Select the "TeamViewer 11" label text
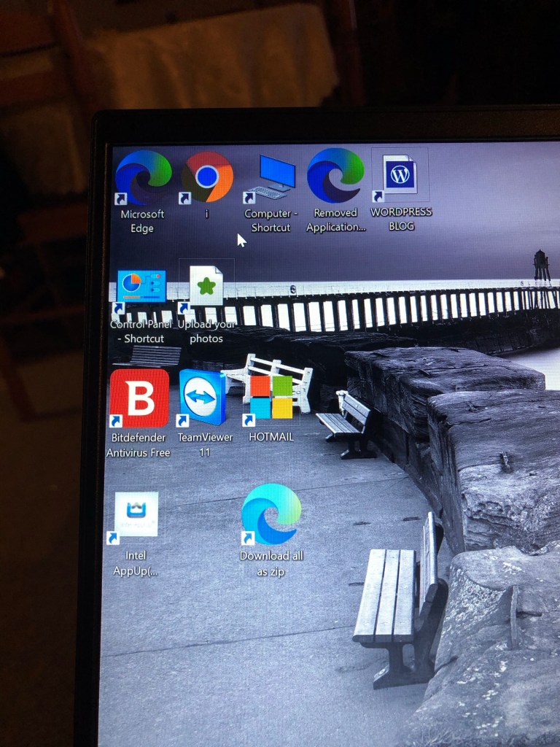 (x=205, y=445)
